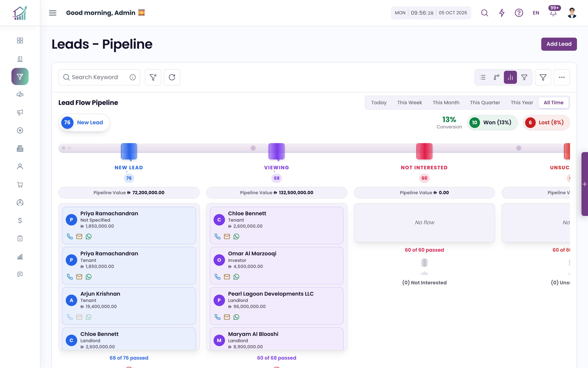588x368 pixels.
Task: Select All Time range tab
Action: tap(553, 102)
